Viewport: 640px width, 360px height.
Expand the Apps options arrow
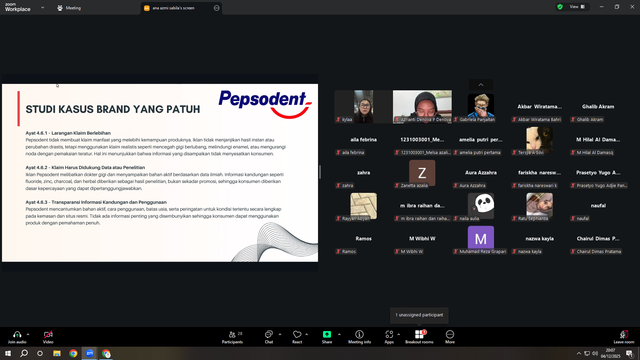click(x=398, y=334)
